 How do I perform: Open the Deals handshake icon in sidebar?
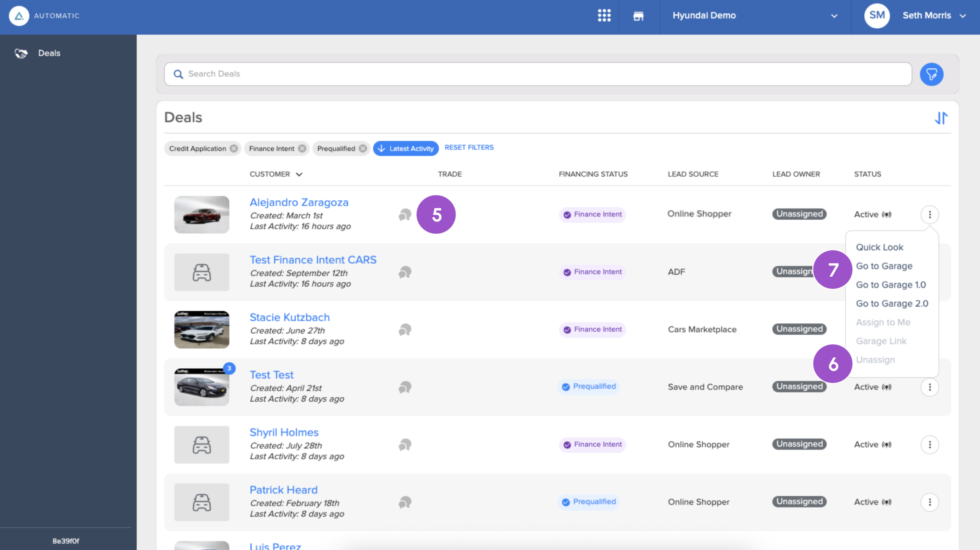point(21,53)
